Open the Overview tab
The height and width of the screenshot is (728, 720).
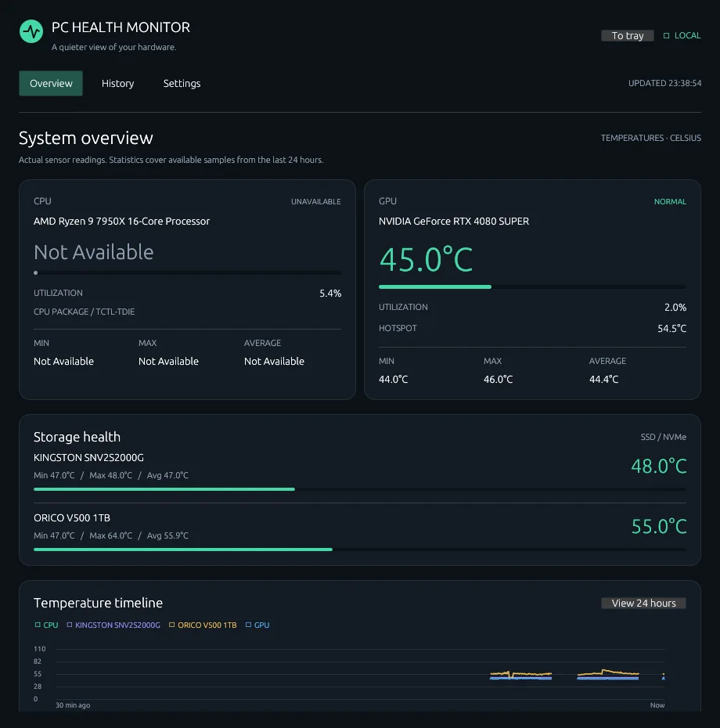[51, 84]
